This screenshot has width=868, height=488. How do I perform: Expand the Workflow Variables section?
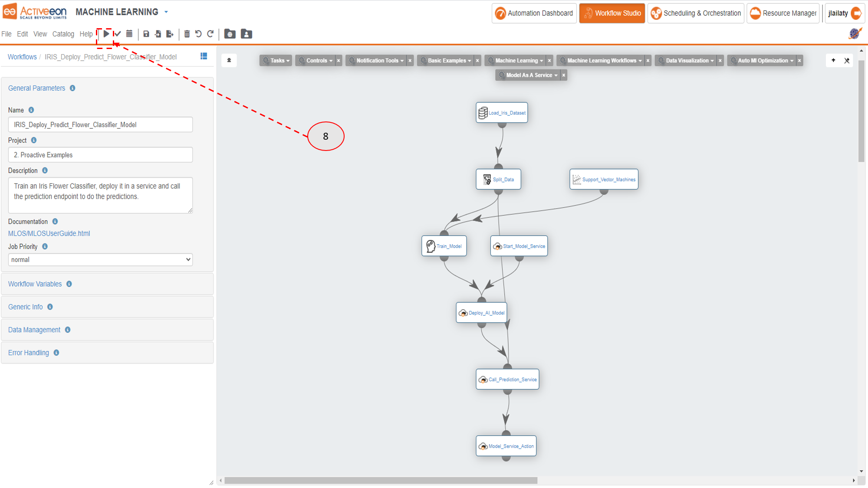tap(34, 284)
